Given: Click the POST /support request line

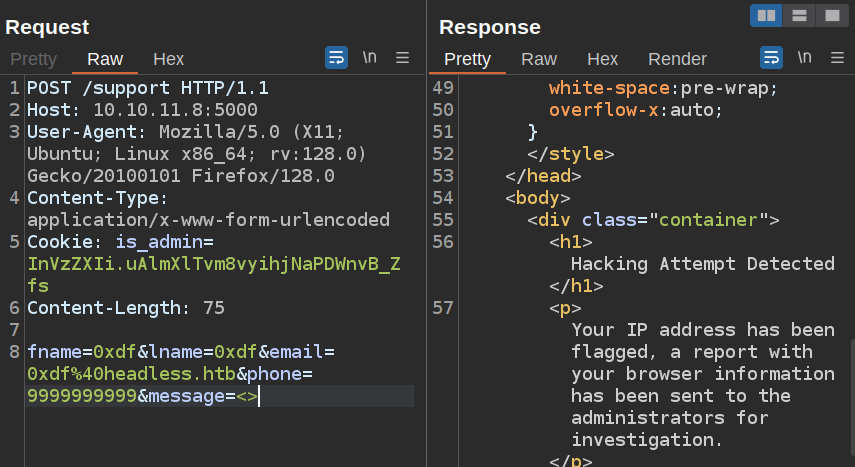Looking at the screenshot, I should coord(147,88).
